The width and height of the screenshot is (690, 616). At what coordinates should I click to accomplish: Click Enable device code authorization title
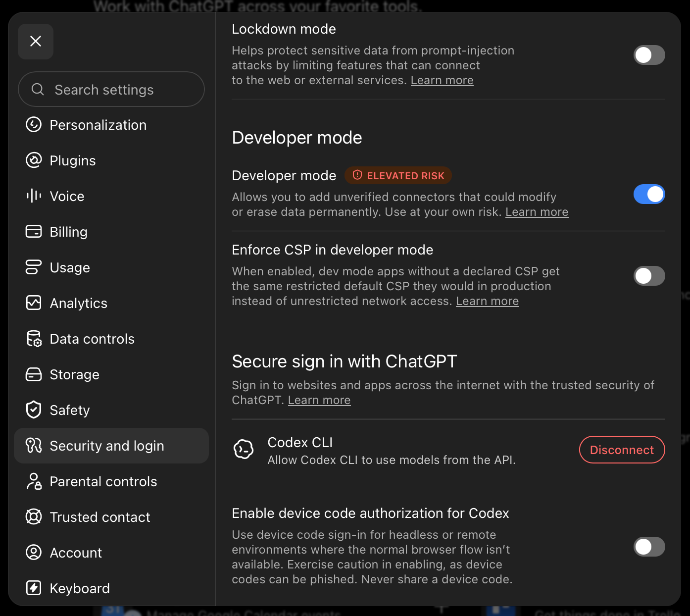click(370, 513)
